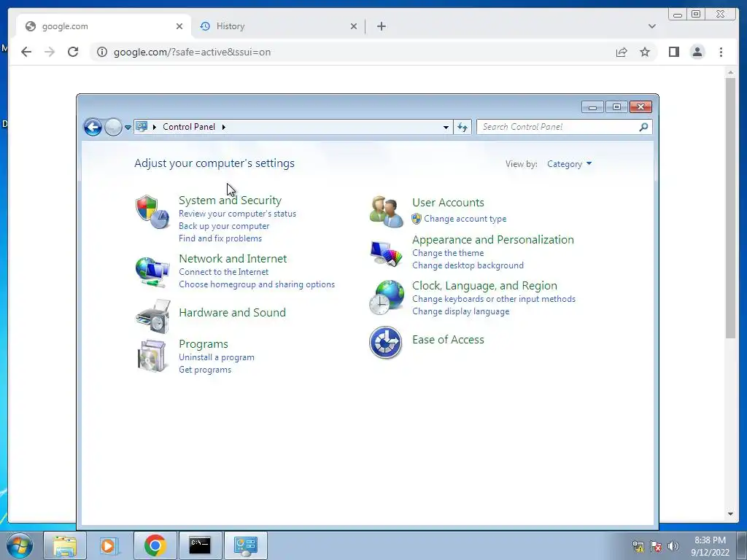Bookmark this tab with star icon
747x560 pixels.
pyautogui.click(x=645, y=52)
